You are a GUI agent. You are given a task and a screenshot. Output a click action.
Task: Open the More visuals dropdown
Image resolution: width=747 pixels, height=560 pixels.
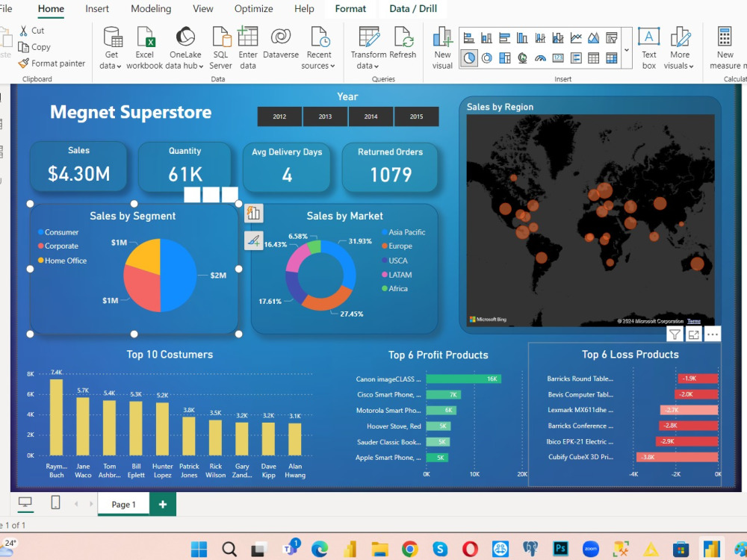679,48
